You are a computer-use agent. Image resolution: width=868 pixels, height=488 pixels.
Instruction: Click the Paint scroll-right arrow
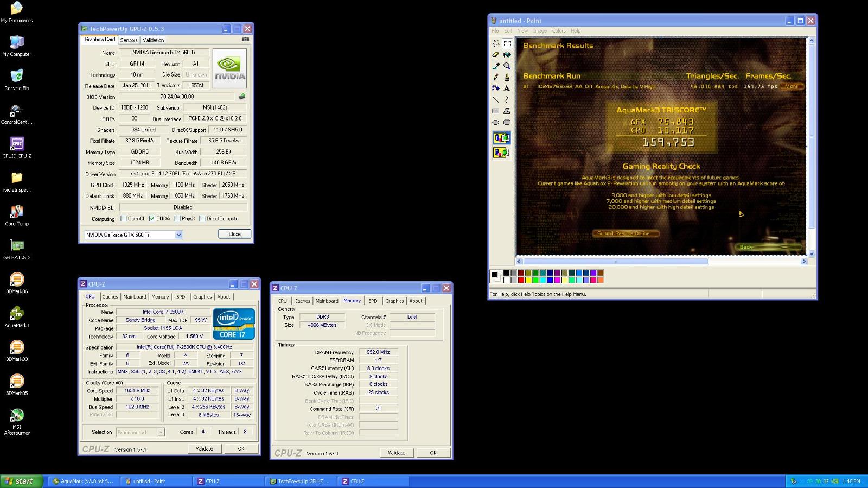pos(804,262)
